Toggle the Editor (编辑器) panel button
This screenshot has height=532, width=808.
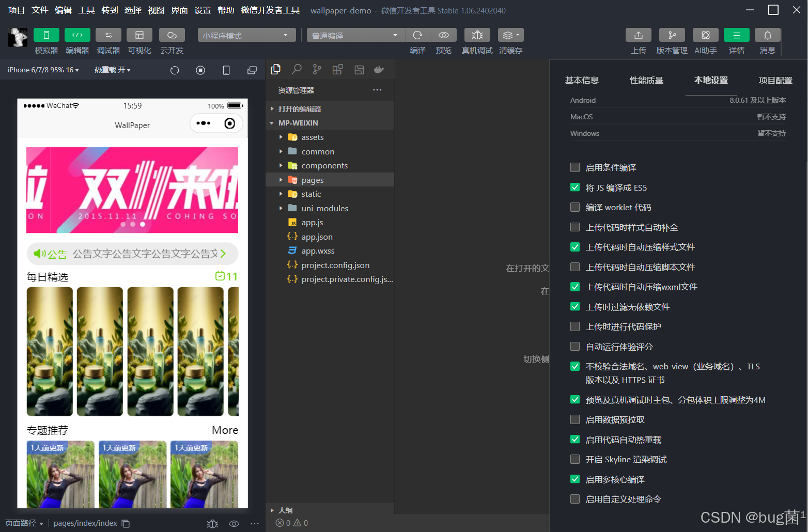pyautogui.click(x=77, y=35)
